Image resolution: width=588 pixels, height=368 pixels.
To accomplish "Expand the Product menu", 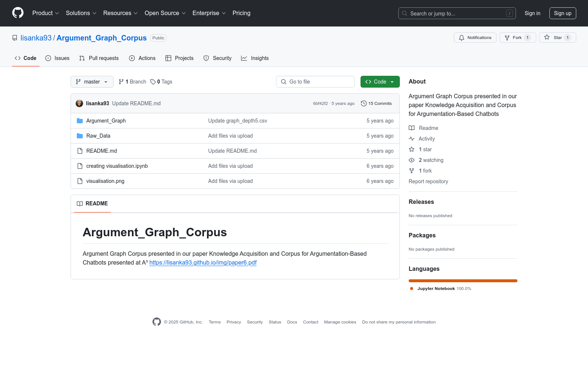I will 46,13.
